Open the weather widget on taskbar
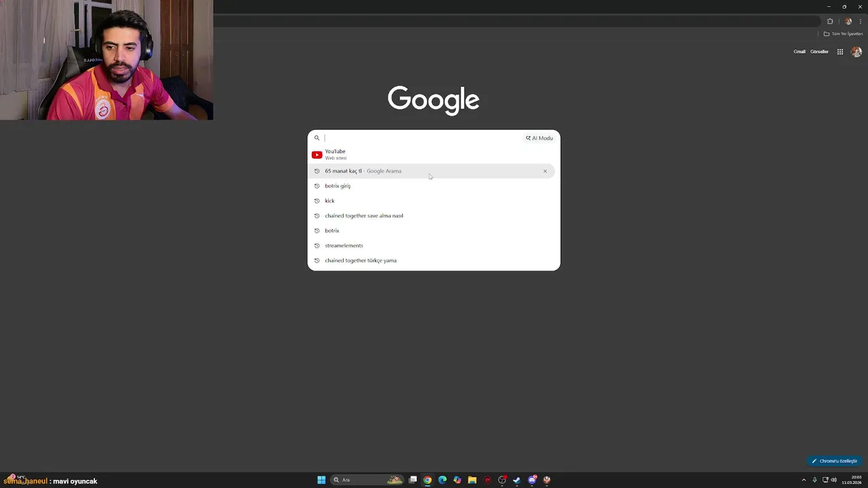Screen dimensions: 868x488 coord(16,479)
